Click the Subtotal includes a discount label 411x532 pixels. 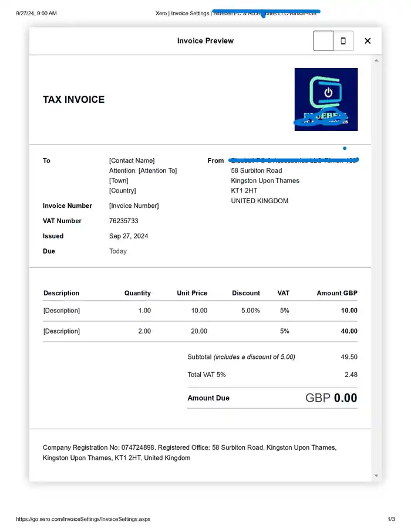click(241, 357)
